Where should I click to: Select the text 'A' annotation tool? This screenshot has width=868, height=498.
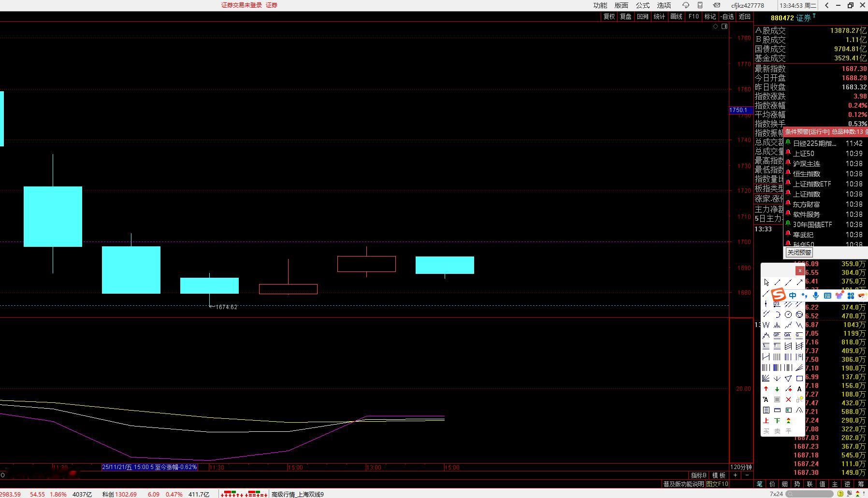coord(799,389)
